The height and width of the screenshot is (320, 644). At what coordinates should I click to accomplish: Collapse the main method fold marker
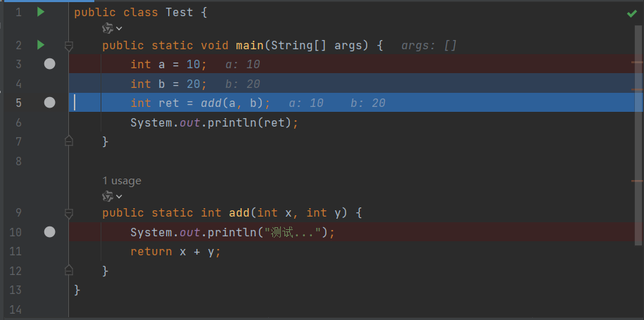(x=69, y=46)
